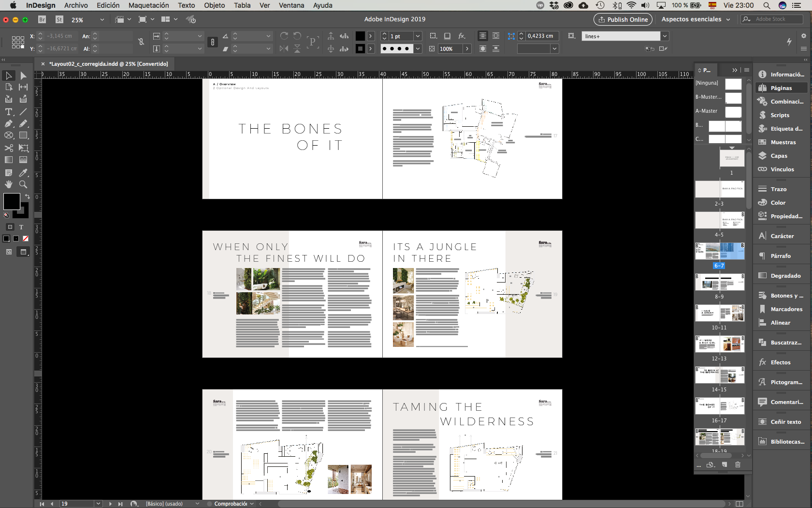Image resolution: width=812 pixels, height=508 pixels.
Task: Toggle formatting affects container
Action: tap(10, 227)
